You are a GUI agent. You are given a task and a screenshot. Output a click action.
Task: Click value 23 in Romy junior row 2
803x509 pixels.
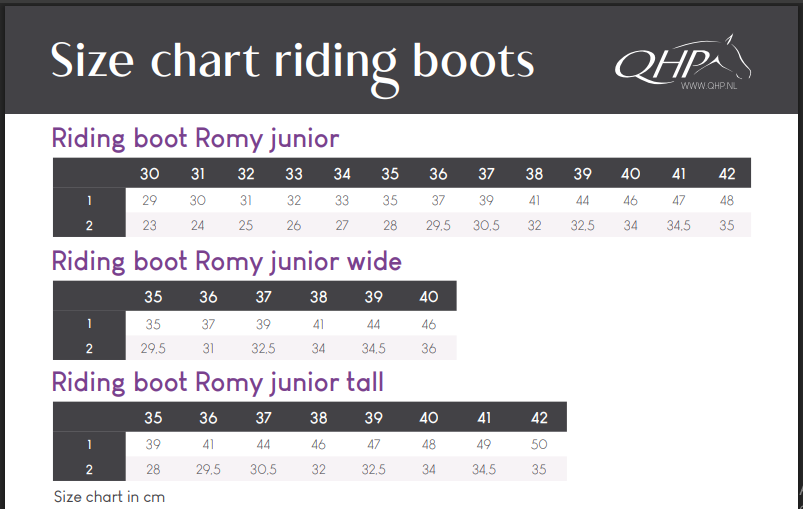(x=149, y=225)
